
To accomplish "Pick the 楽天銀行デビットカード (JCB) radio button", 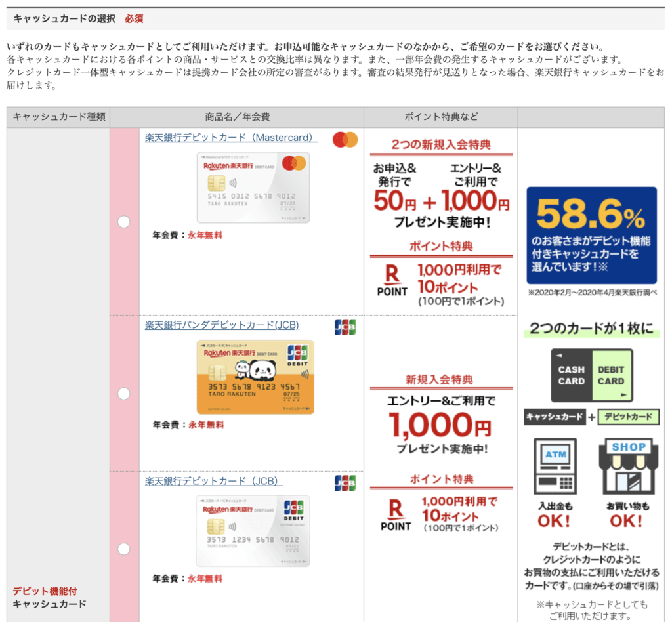I will [124, 549].
